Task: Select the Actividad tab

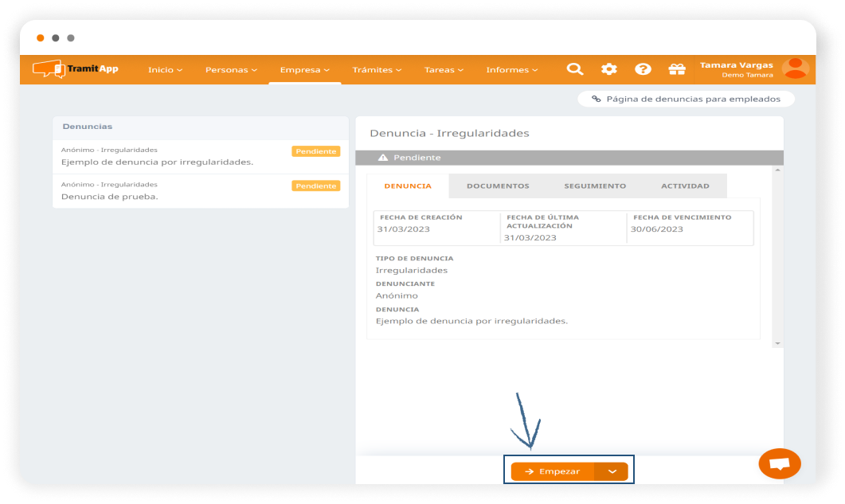Action: [x=685, y=186]
